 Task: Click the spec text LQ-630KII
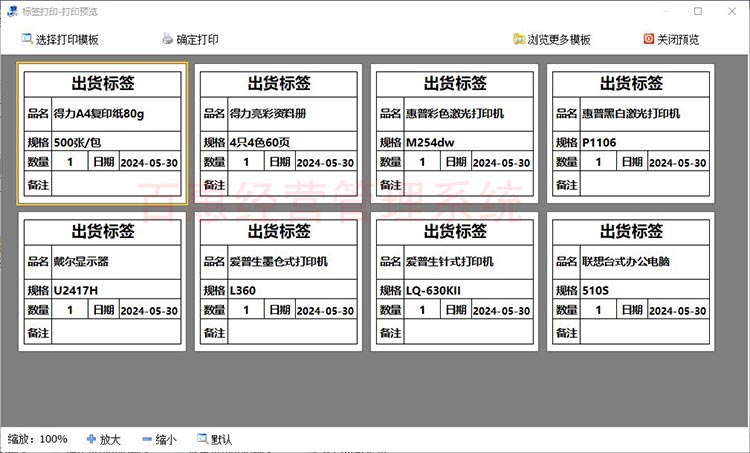pyautogui.click(x=433, y=290)
